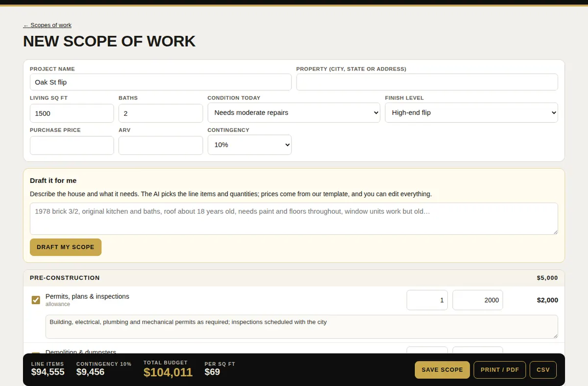Image resolution: width=588 pixels, height=386 pixels.
Task: Click the Permits description notes box
Action: tap(301, 327)
